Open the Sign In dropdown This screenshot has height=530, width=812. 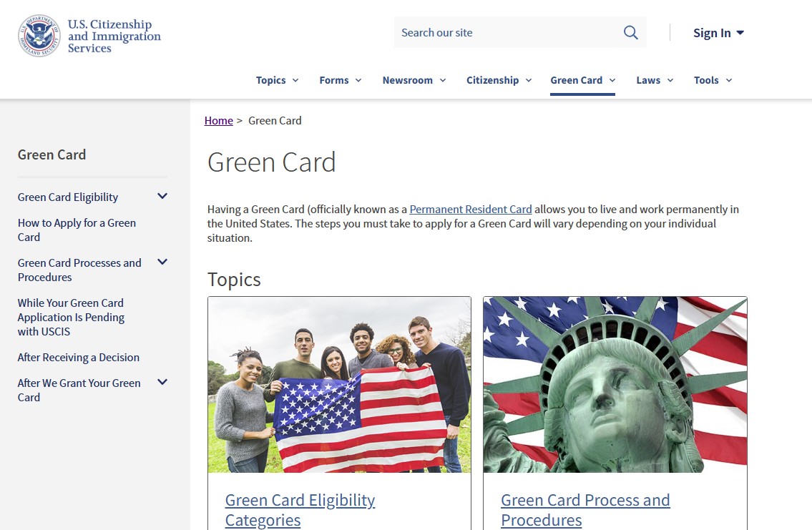[x=718, y=33]
